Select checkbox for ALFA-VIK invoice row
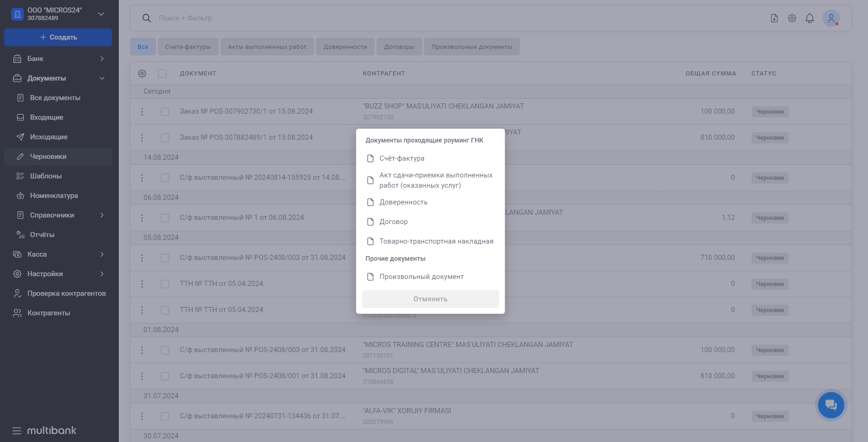The height and width of the screenshot is (442, 868). pyautogui.click(x=165, y=416)
